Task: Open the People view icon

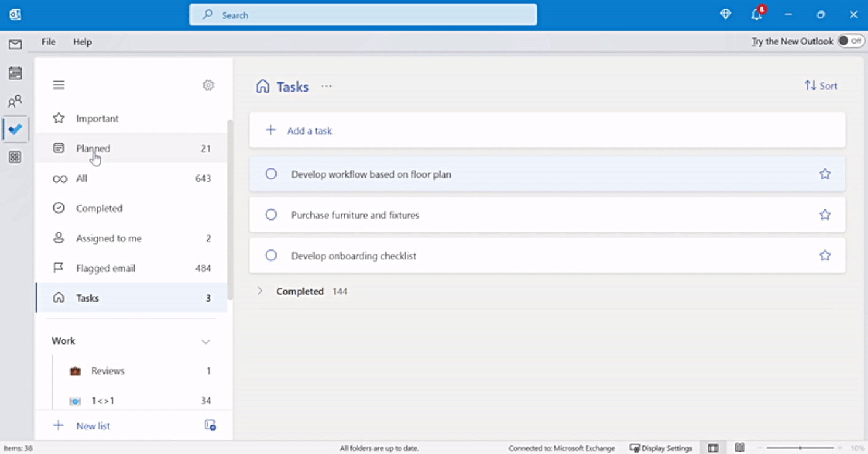Action: (15, 101)
